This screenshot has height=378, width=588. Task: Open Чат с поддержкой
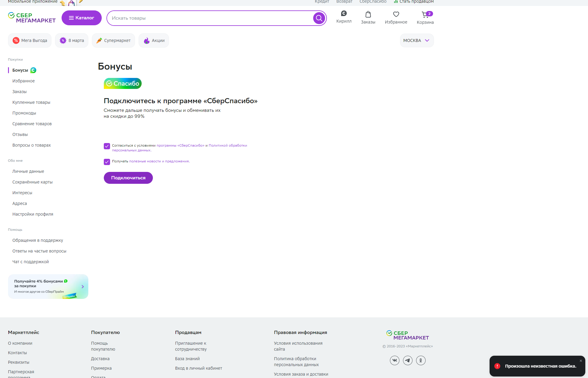(31, 262)
